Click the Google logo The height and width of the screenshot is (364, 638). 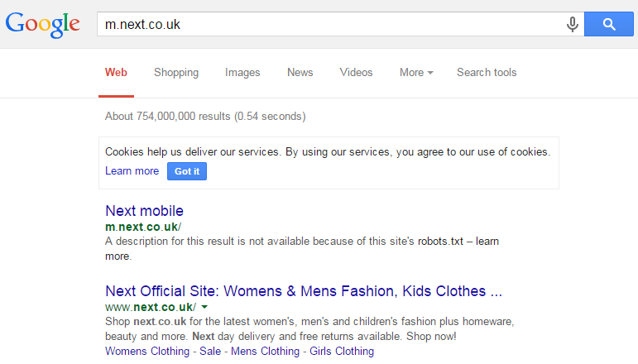(43, 24)
